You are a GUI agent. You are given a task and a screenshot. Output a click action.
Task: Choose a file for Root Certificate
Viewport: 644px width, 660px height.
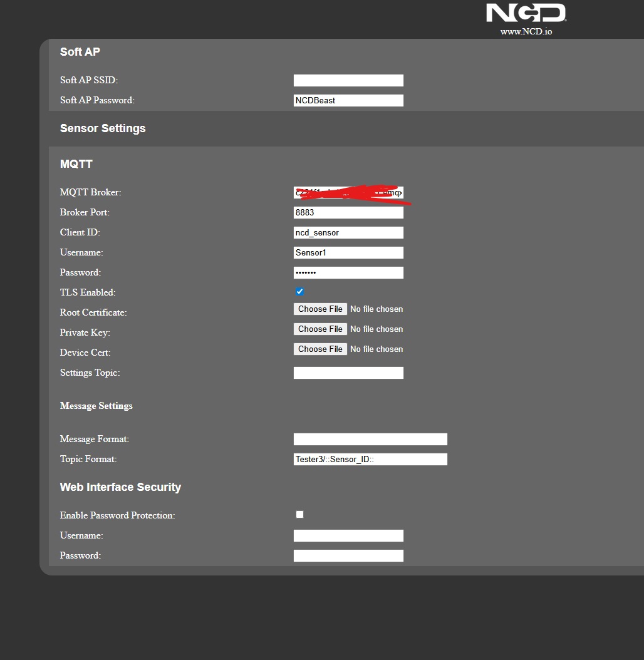pyautogui.click(x=320, y=309)
